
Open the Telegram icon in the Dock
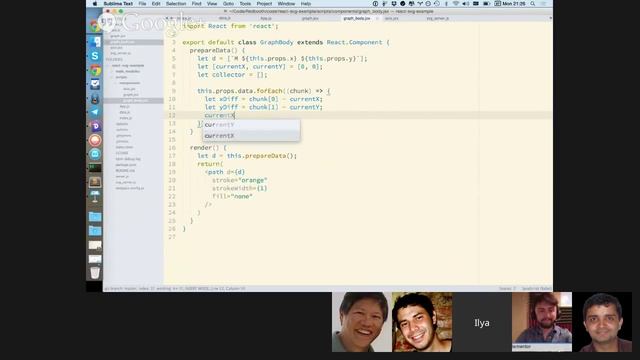(x=95, y=112)
